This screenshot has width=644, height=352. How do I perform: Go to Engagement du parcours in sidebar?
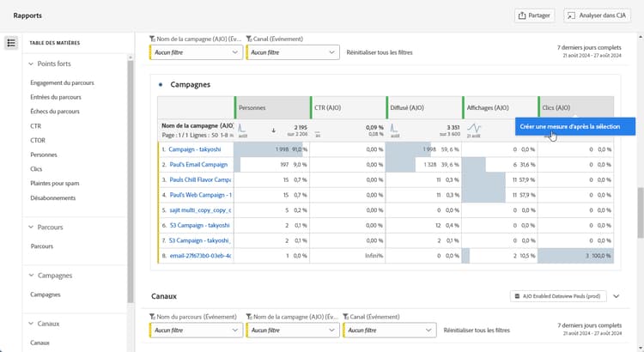(x=62, y=83)
